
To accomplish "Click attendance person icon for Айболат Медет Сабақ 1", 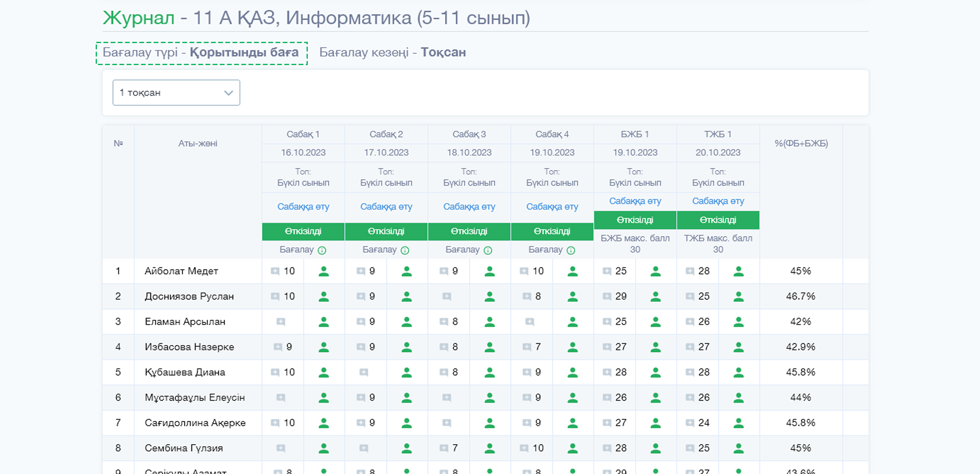I will point(324,271).
